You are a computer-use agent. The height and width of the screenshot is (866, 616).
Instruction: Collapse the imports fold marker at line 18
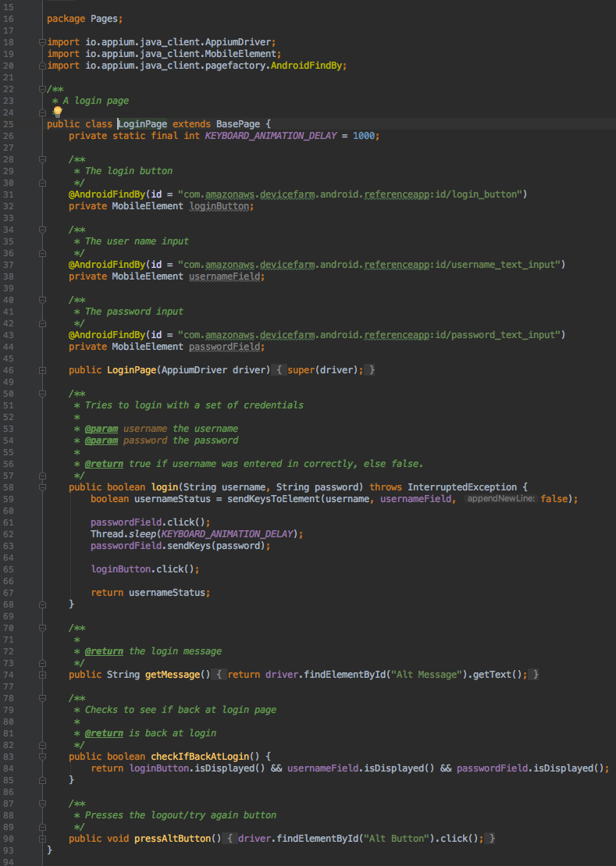click(x=42, y=42)
